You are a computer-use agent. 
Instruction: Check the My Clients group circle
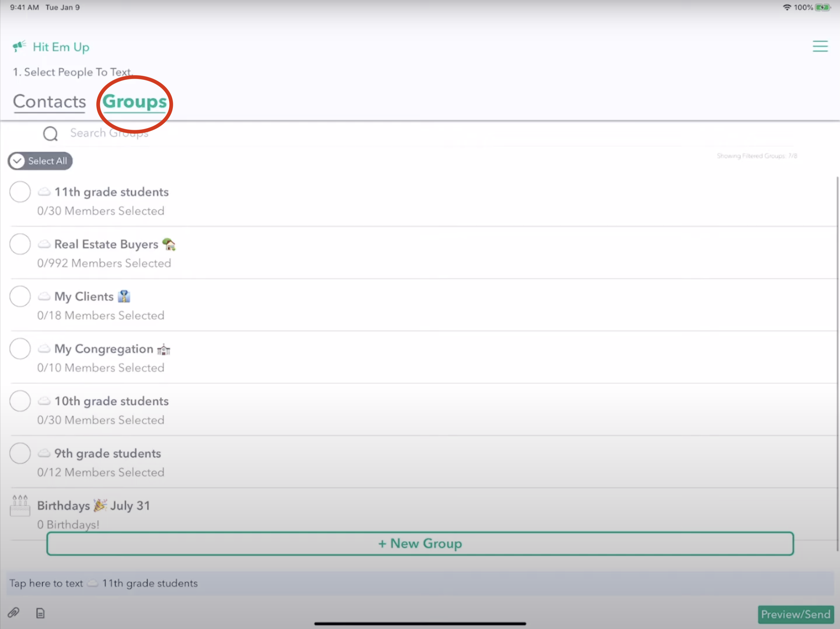click(20, 296)
